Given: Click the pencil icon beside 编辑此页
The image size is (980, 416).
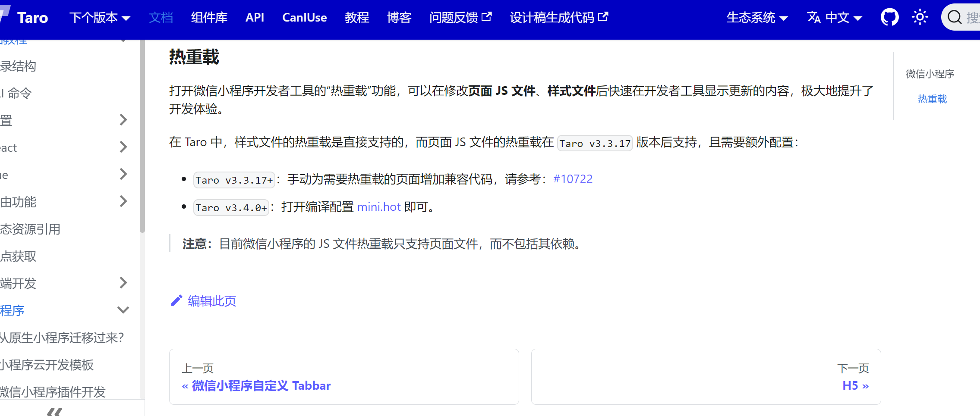Looking at the screenshot, I should pos(176,301).
